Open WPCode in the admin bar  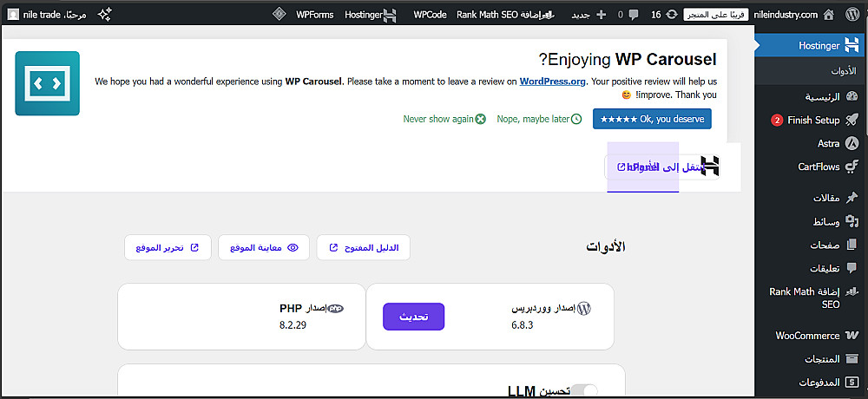click(430, 15)
